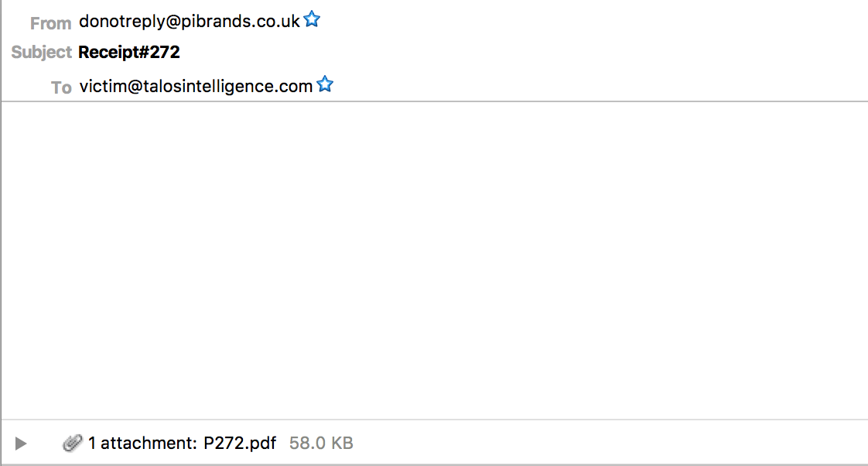
Task: Open the P272.pdf attachment
Action: pyautogui.click(x=240, y=443)
